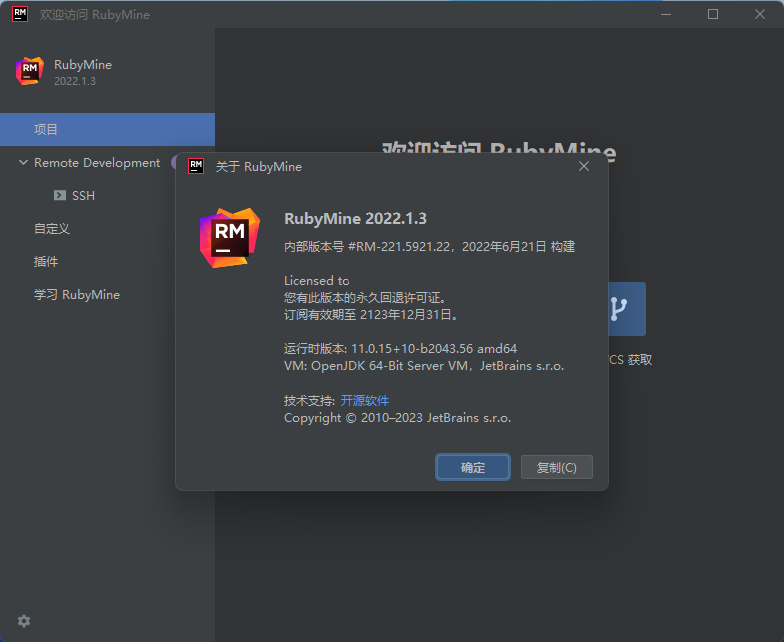Click the version 2022.1.3 under sidebar RubyMine
The height and width of the screenshot is (642, 784).
75,81
